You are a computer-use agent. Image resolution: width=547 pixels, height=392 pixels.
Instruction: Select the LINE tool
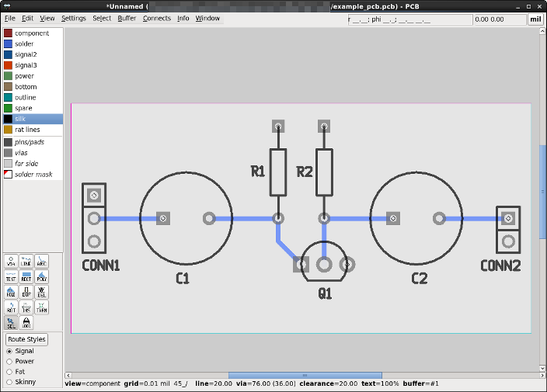click(x=26, y=262)
